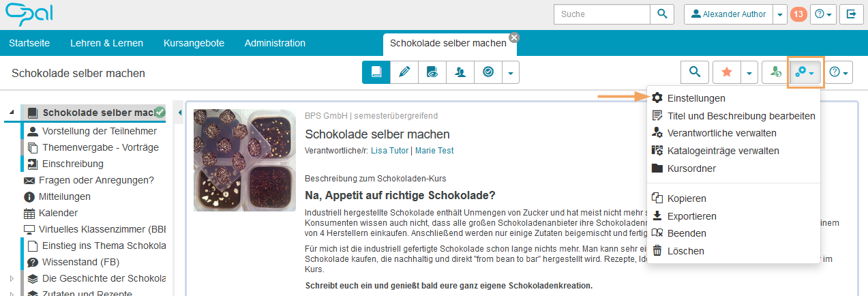Open the Lehren & Lernen tab

(x=106, y=43)
